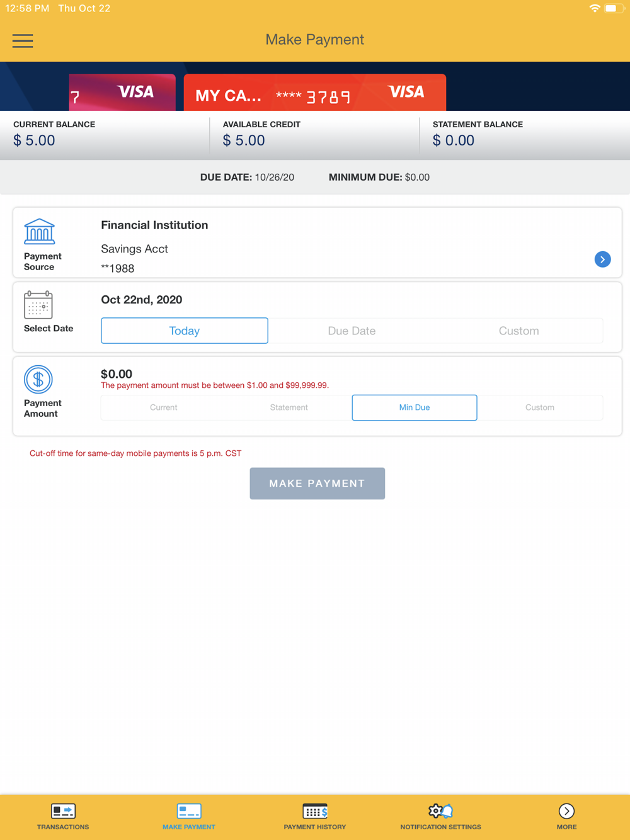Choose Custom payment date option

click(518, 331)
